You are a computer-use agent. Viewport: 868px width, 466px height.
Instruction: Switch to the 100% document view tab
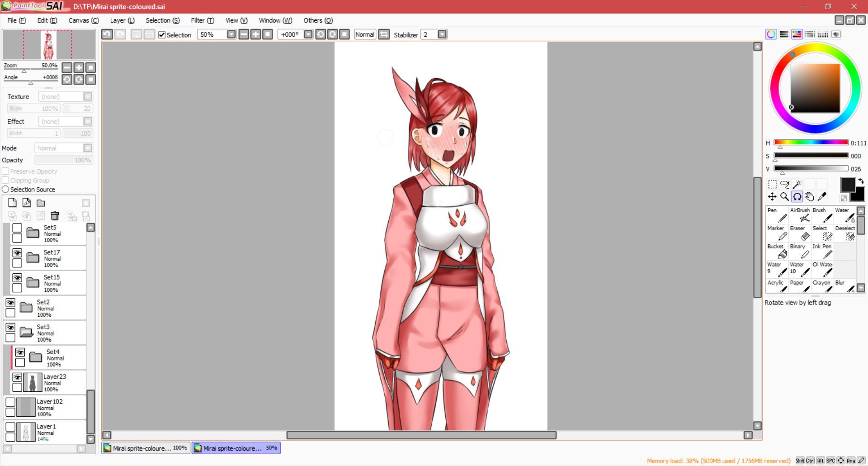tap(146, 448)
